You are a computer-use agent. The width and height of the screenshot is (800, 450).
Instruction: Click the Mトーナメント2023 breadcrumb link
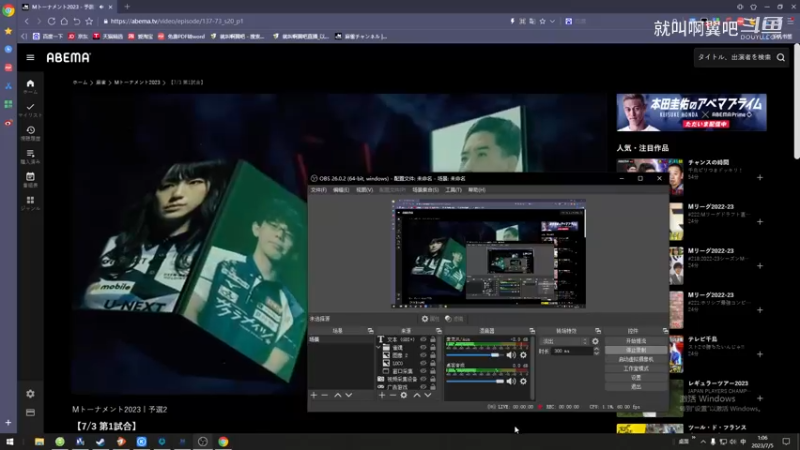[x=137, y=82]
